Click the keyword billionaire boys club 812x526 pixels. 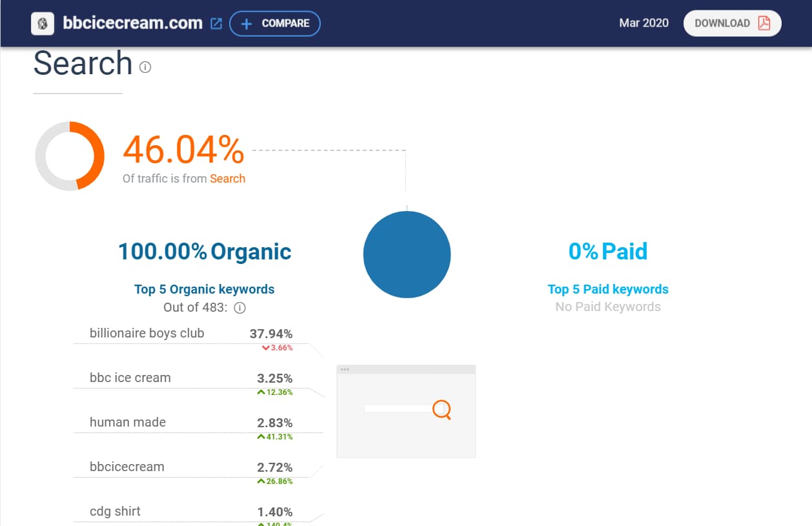[147, 333]
